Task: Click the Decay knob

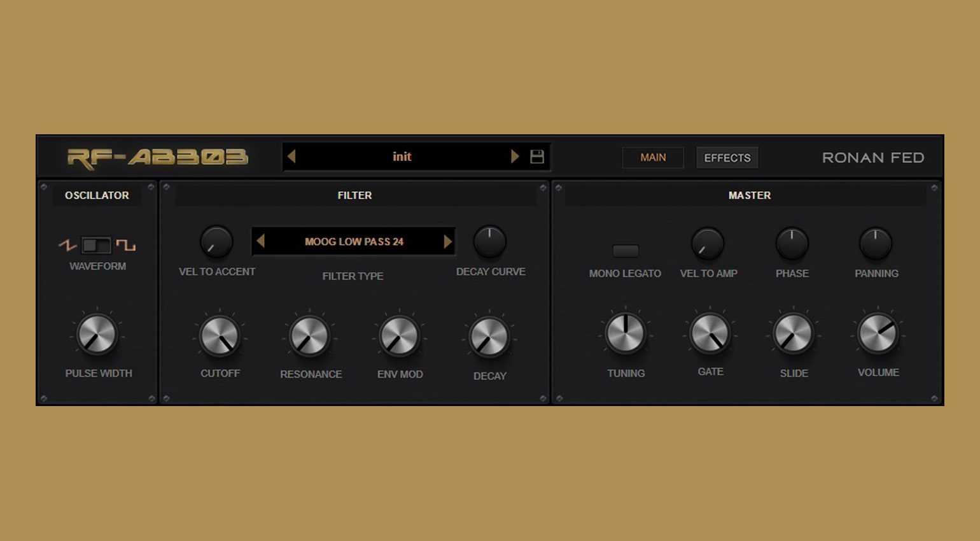Action: coord(489,337)
